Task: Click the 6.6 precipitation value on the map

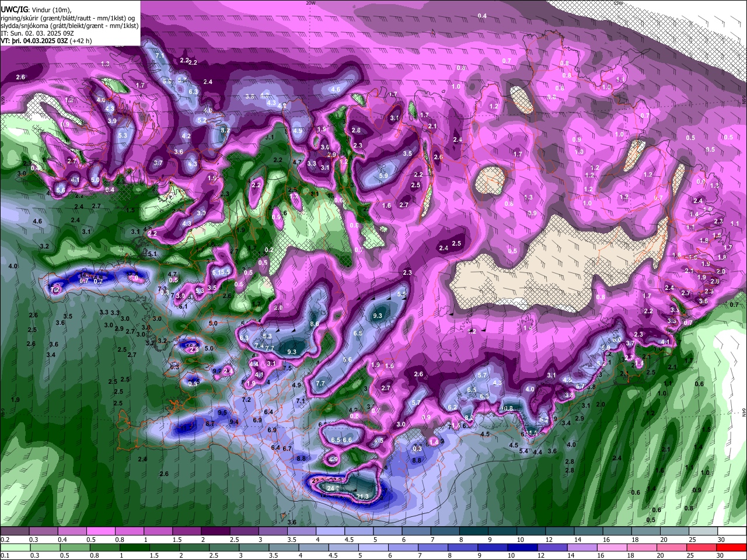Action: click(x=347, y=440)
